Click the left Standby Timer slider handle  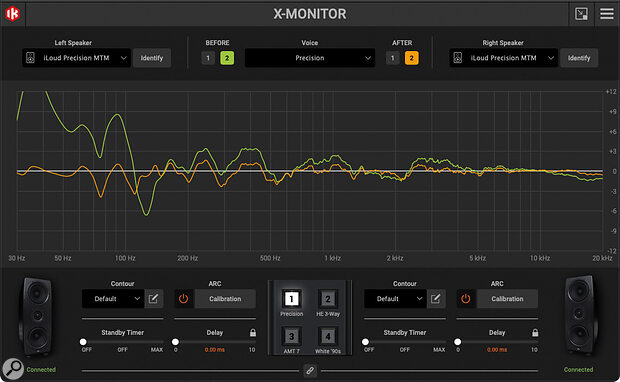point(83,342)
